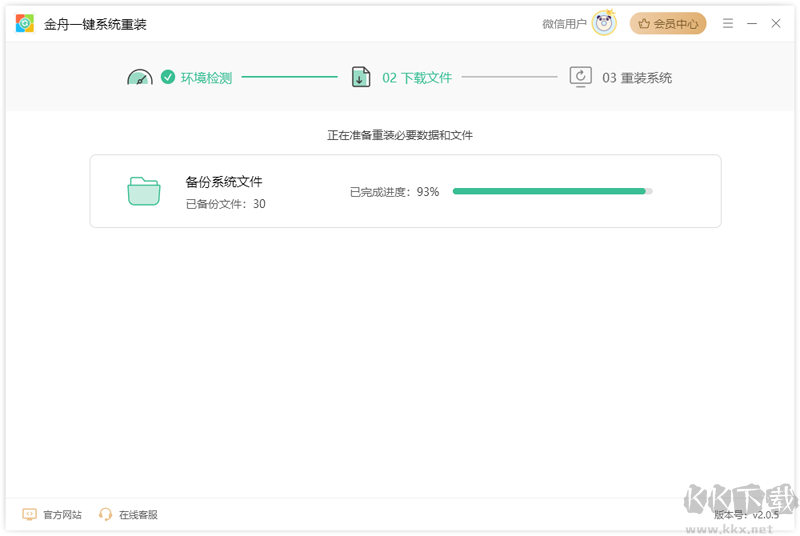Click the reinstall system monitor icon
Screen dimensions: 800x536
tap(581, 77)
